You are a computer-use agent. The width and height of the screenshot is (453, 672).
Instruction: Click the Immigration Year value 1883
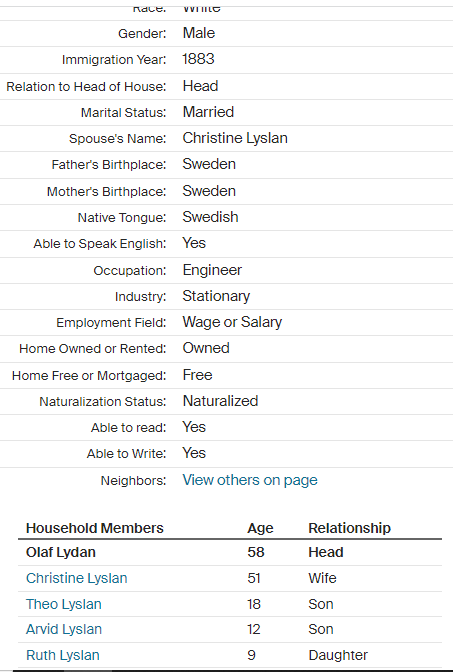tap(198, 59)
